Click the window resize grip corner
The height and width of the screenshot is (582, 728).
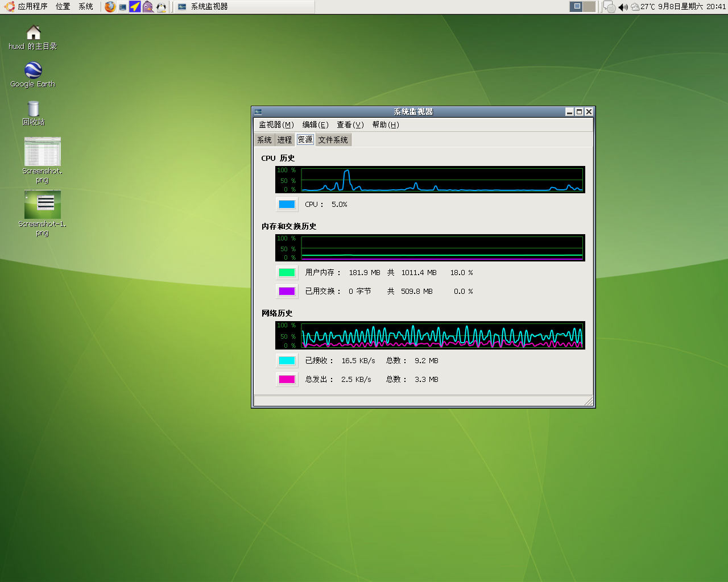pos(589,401)
